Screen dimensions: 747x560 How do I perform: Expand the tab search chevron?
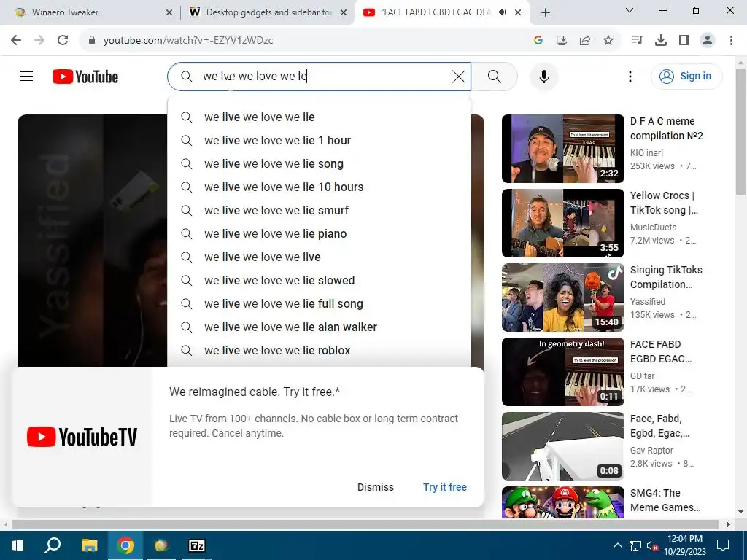pyautogui.click(x=630, y=10)
